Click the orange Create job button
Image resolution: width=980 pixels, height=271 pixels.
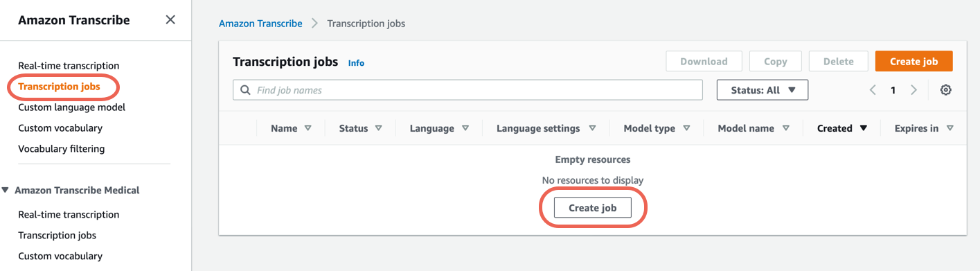click(x=914, y=61)
